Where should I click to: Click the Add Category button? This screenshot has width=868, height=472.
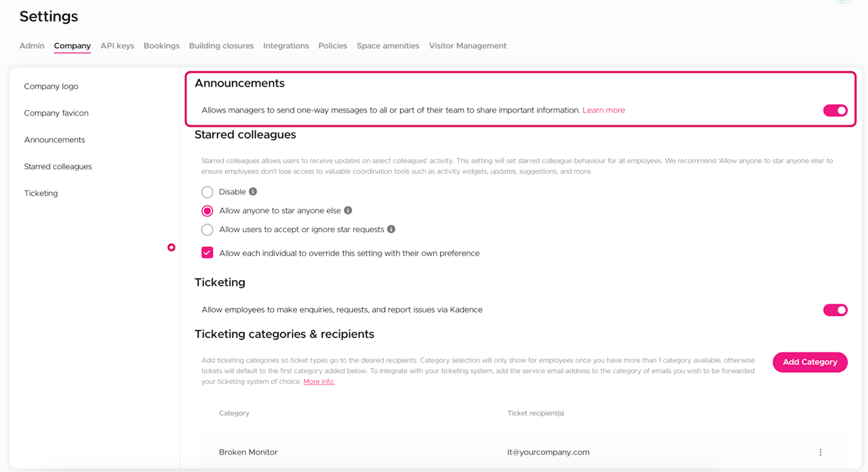(810, 362)
